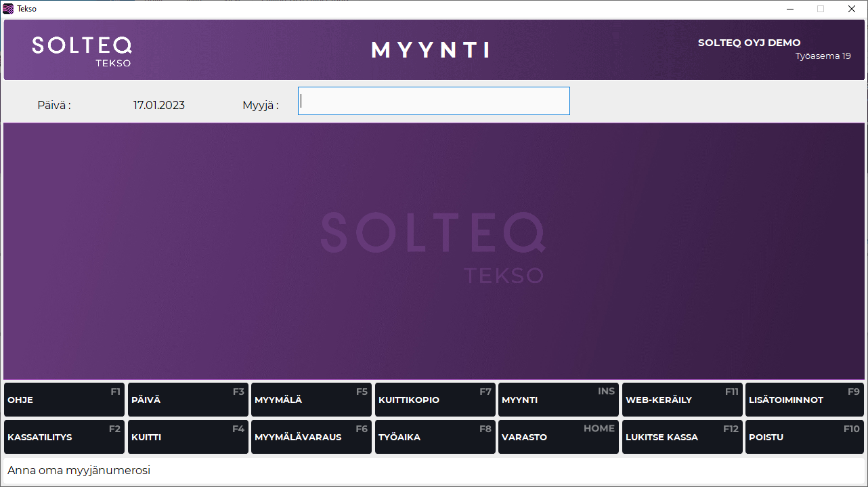Click the MYYNTI header title
This screenshot has height=487, width=868.
coord(431,49)
